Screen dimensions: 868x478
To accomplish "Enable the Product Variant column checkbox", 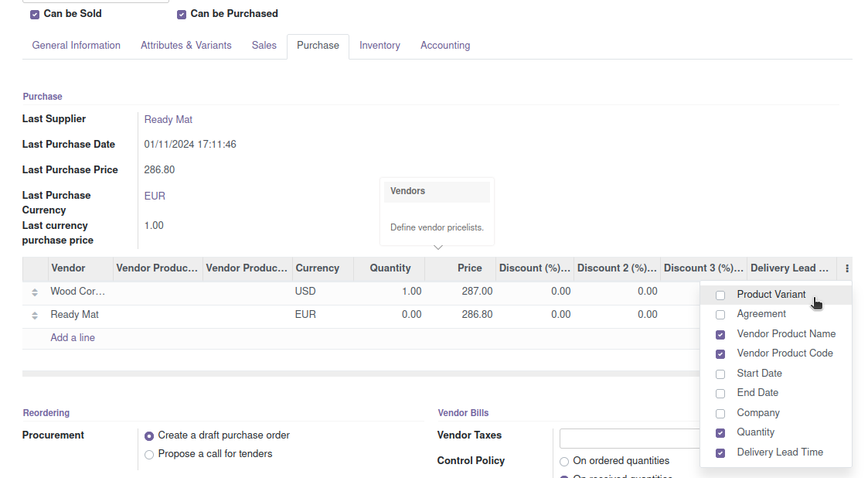I will (720, 295).
